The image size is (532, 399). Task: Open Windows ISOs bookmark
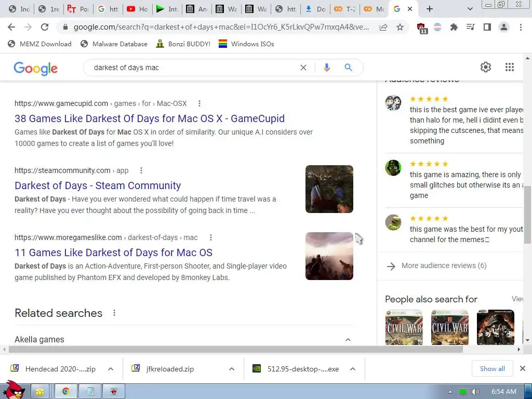[246, 44]
